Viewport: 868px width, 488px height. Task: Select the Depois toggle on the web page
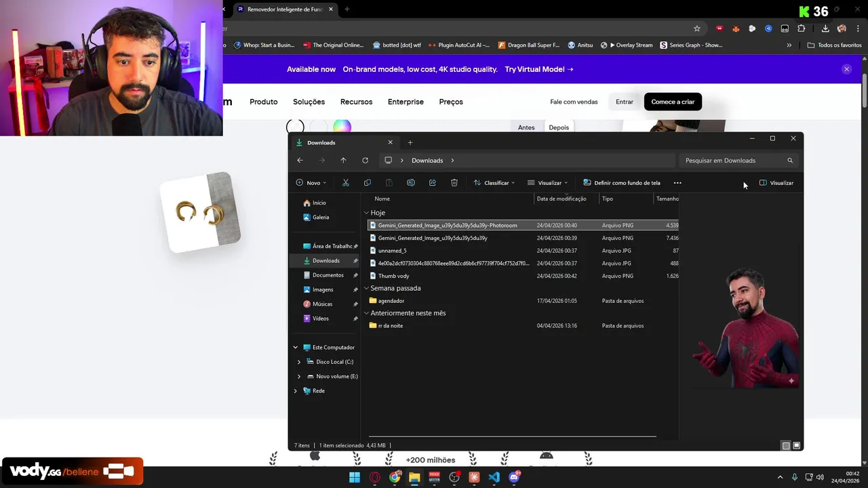point(559,127)
